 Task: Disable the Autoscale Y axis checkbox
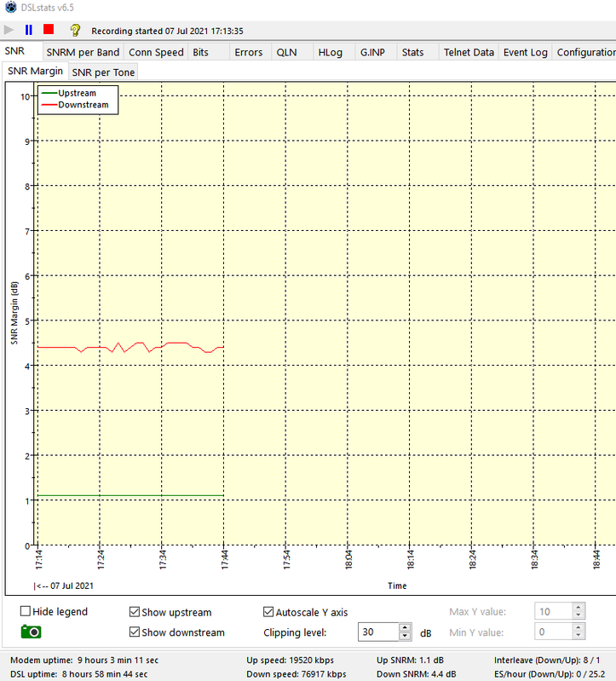point(269,612)
